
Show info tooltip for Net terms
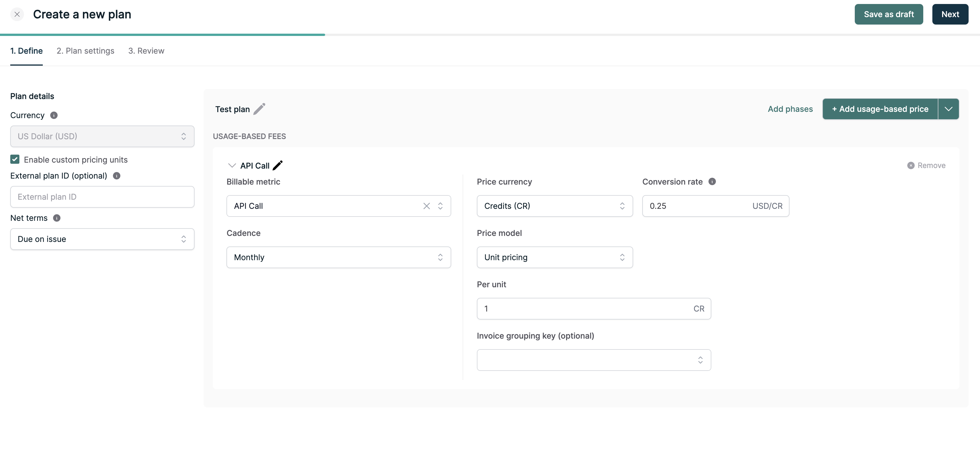point(57,218)
